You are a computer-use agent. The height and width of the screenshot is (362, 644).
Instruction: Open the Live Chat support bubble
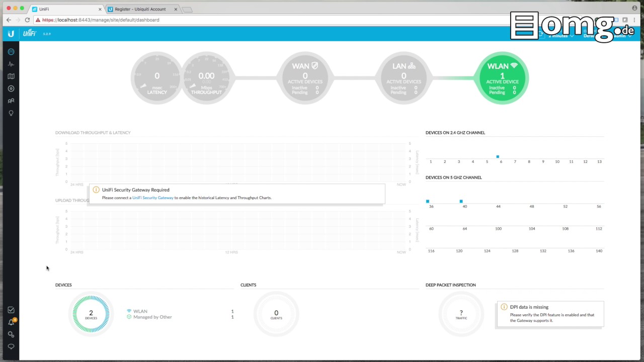tap(11, 346)
